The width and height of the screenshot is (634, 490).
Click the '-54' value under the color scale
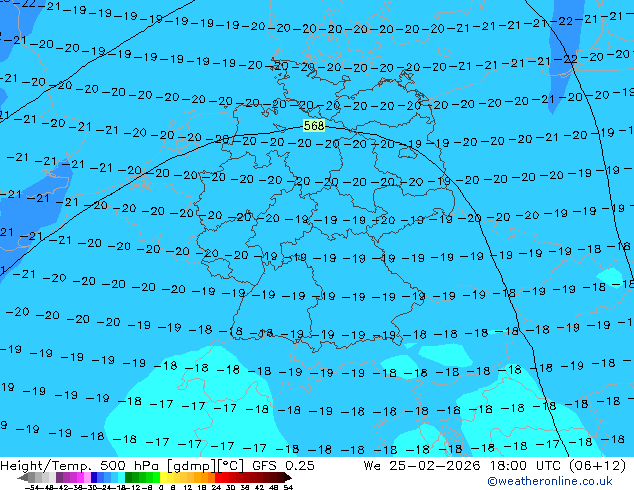tap(32, 487)
